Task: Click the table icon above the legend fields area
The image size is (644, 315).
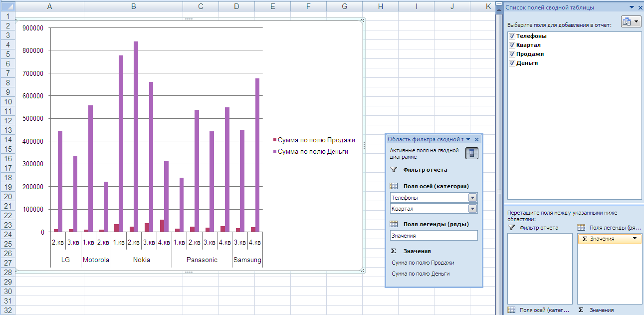Action: (581, 228)
